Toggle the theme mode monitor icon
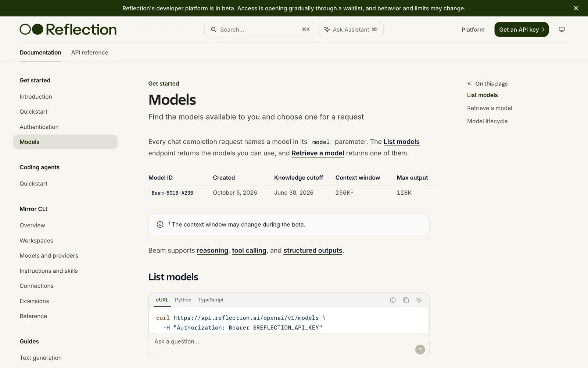This screenshot has width=588, height=368. (562, 29)
